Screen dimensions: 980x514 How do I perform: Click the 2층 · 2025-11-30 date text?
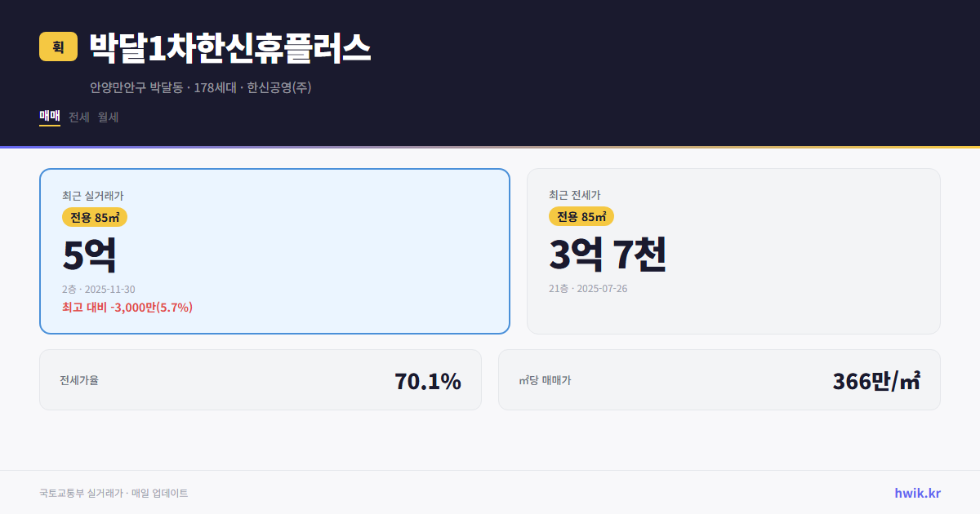click(99, 288)
